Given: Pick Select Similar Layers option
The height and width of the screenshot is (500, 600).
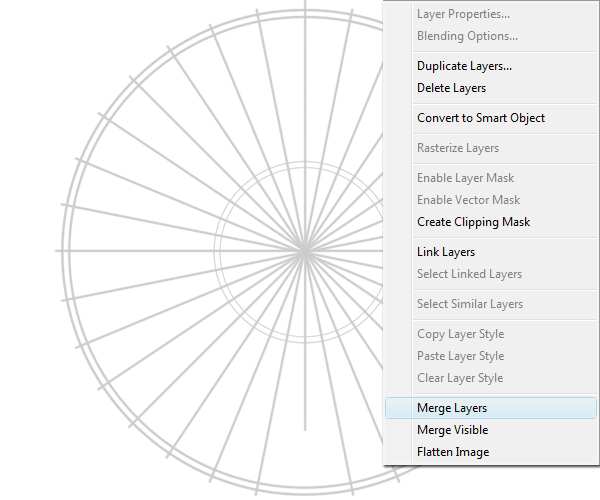Looking at the screenshot, I should point(469,304).
